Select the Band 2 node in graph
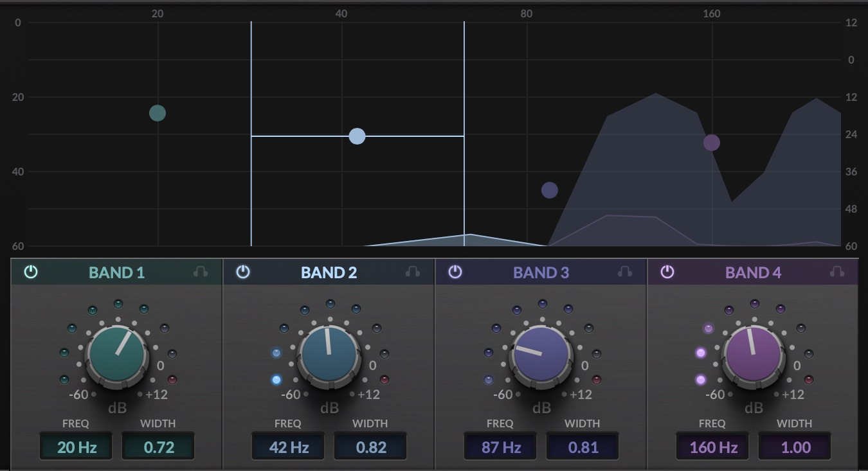The image size is (868, 471). coord(357,136)
